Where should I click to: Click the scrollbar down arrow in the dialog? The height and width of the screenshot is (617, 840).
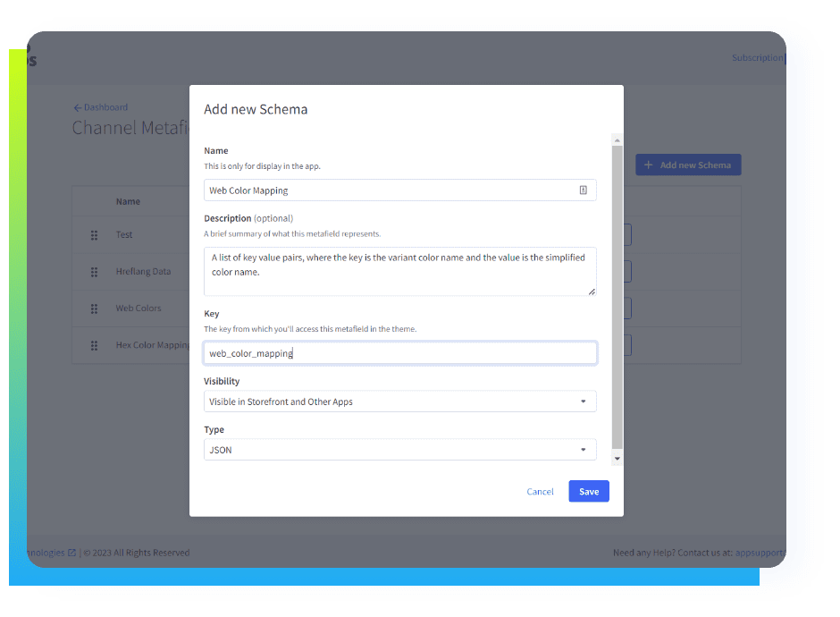point(617,458)
